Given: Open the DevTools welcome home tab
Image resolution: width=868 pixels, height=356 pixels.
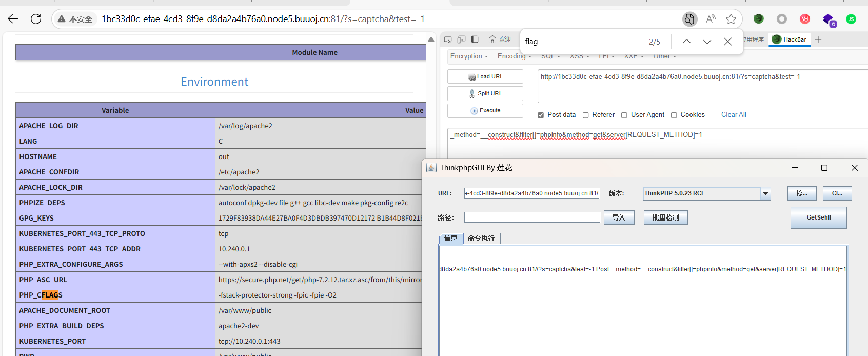Looking at the screenshot, I should coord(500,39).
